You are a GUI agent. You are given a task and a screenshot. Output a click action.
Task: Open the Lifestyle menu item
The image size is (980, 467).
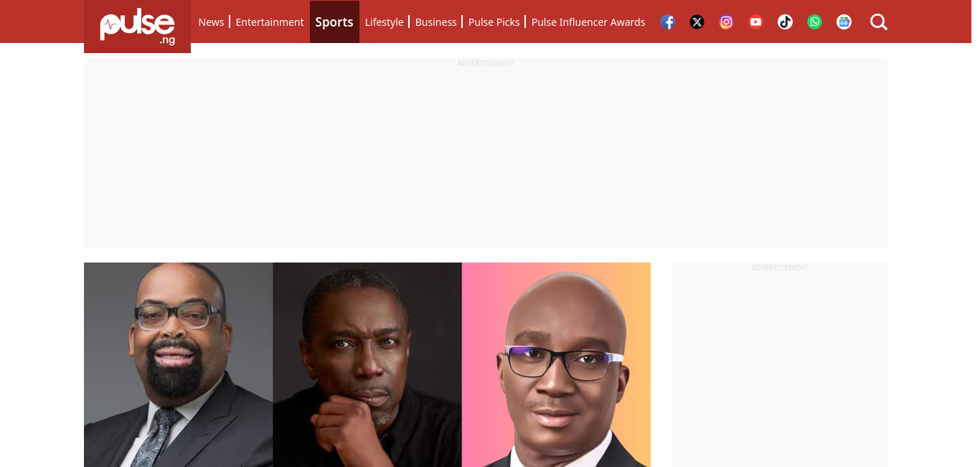pyautogui.click(x=384, y=22)
